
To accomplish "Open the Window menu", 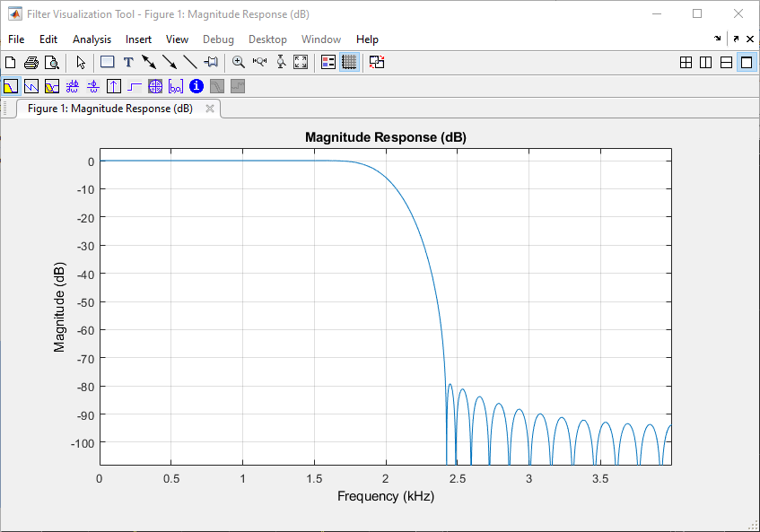I will pos(321,39).
